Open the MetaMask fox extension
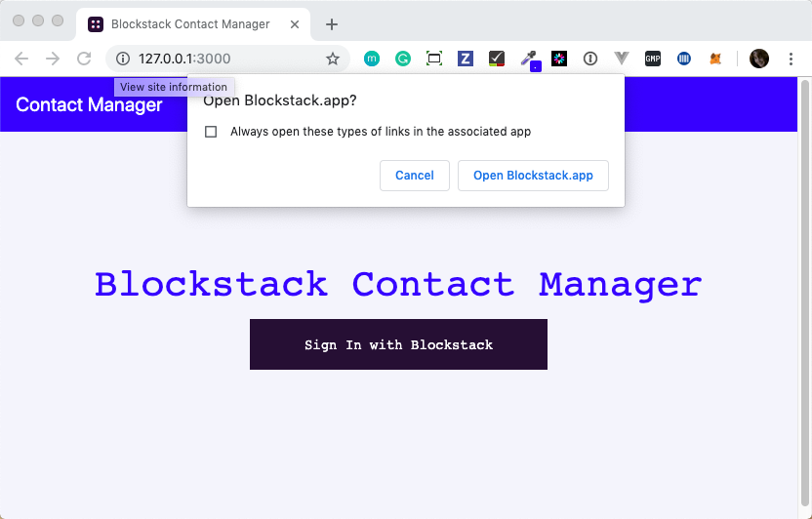 (715, 59)
